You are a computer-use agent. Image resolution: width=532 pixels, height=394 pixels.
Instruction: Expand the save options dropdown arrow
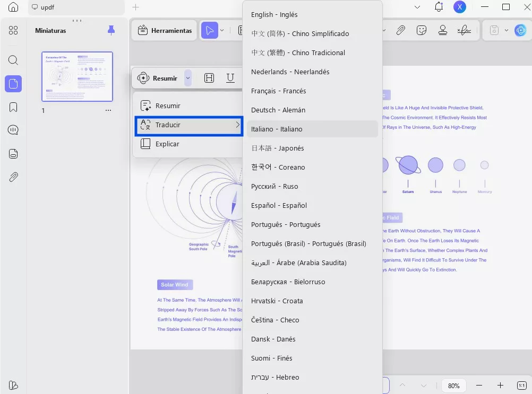tap(506, 30)
